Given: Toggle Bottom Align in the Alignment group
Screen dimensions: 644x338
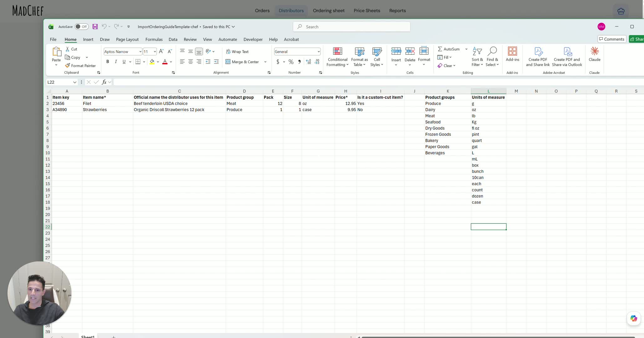Looking at the screenshot, I should pos(199,51).
